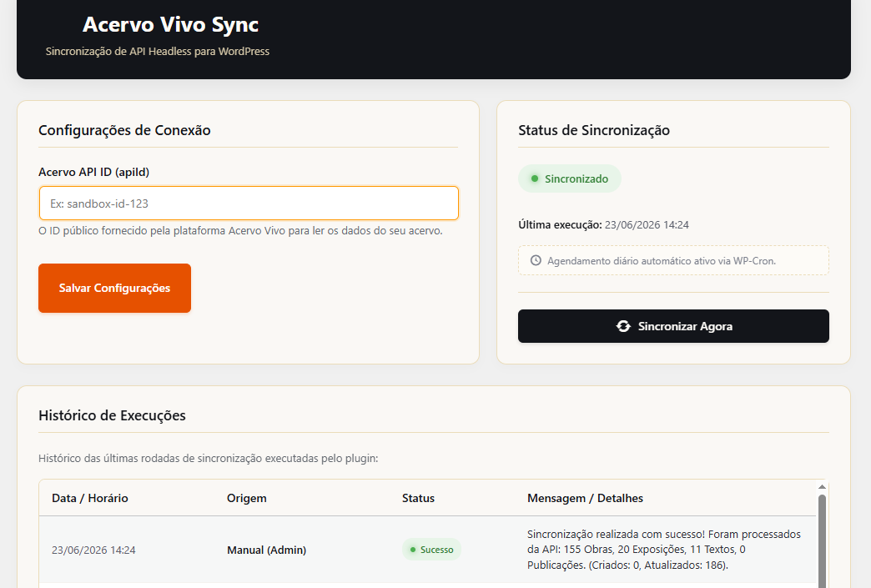This screenshot has width=871, height=588.
Task: Click the Histórico de Execuções heading
Action: tap(112, 415)
